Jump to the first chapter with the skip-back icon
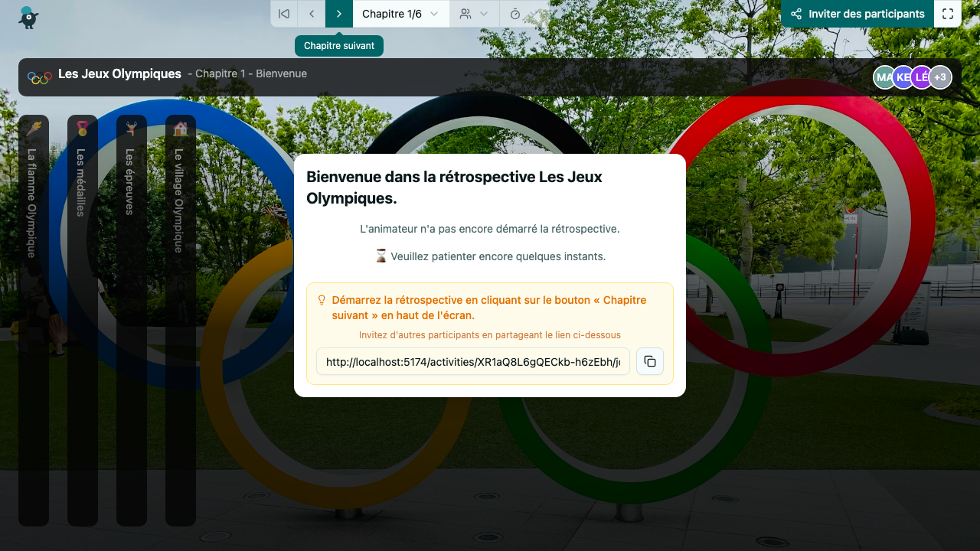Screen dimensions: 980x551 point(283,13)
